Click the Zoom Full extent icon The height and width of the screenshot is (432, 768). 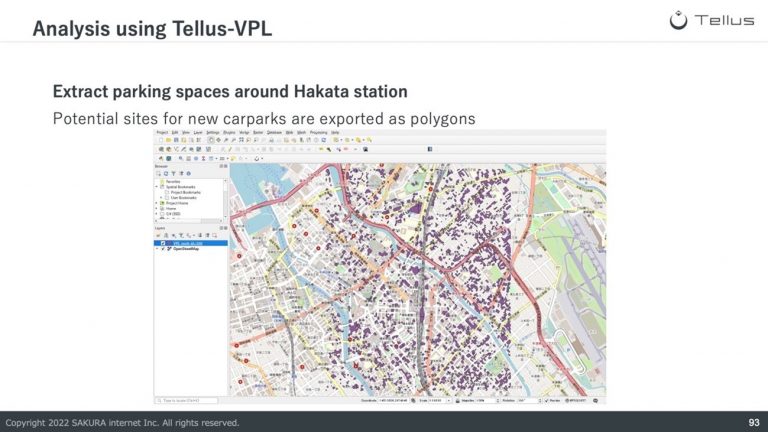(x=241, y=140)
